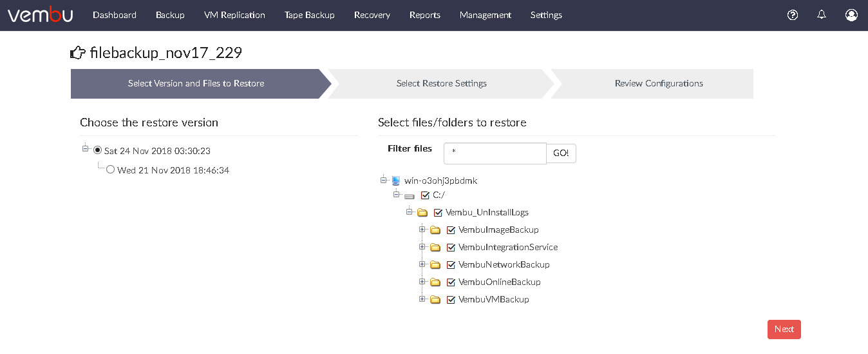Screen dimensions: 868x354
Task: Uncheck the VembuNetworkBackup checkbox
Action: 451,264
